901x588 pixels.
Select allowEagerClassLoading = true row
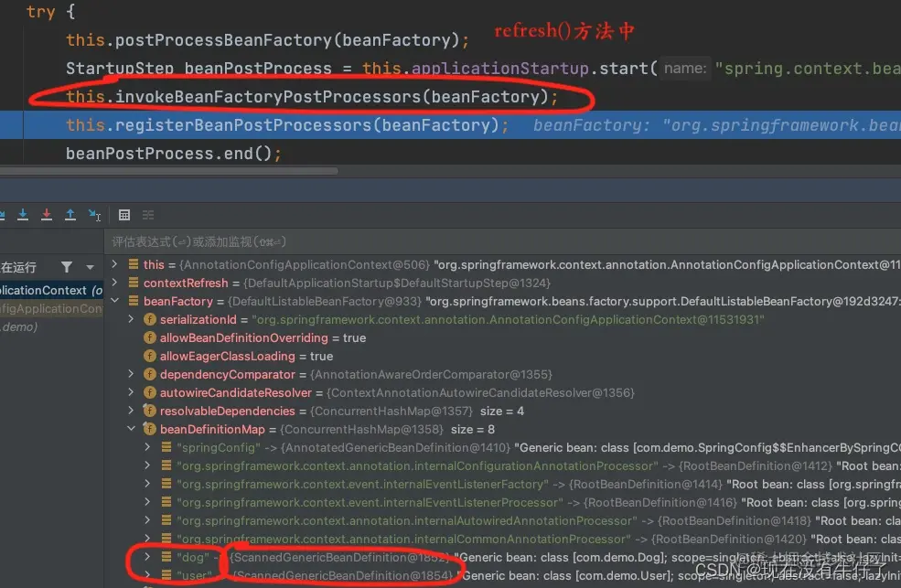click(x=503, y=356)
